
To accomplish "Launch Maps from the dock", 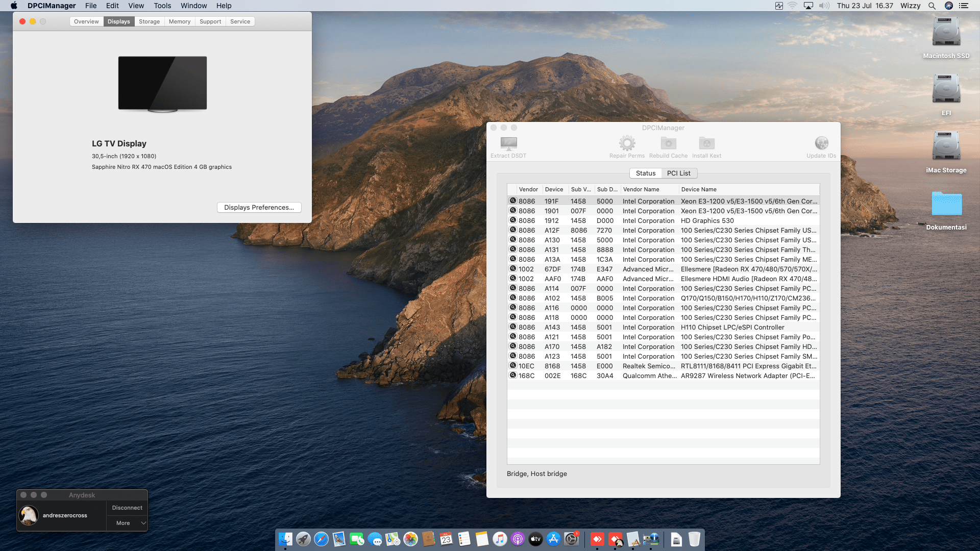I will (393, 539).
